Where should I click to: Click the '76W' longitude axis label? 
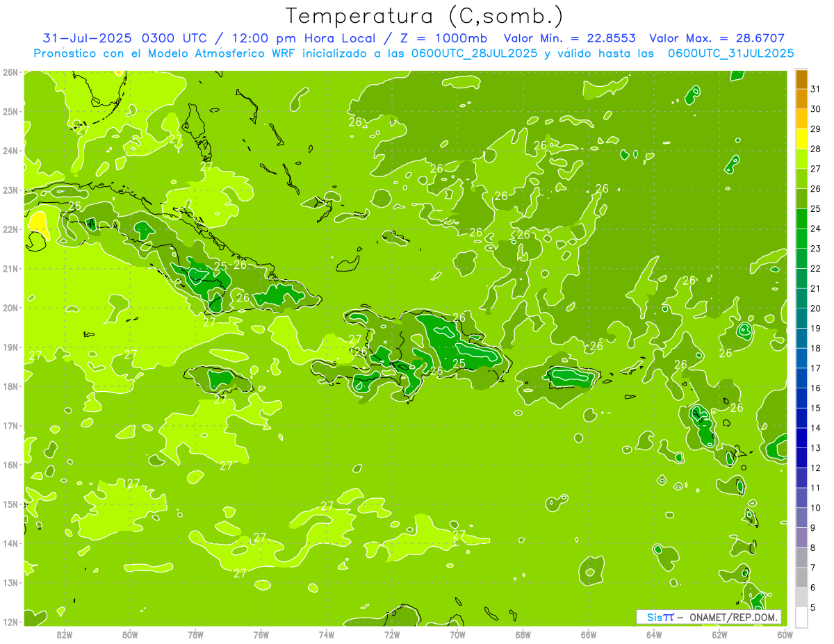click(261, 634)
